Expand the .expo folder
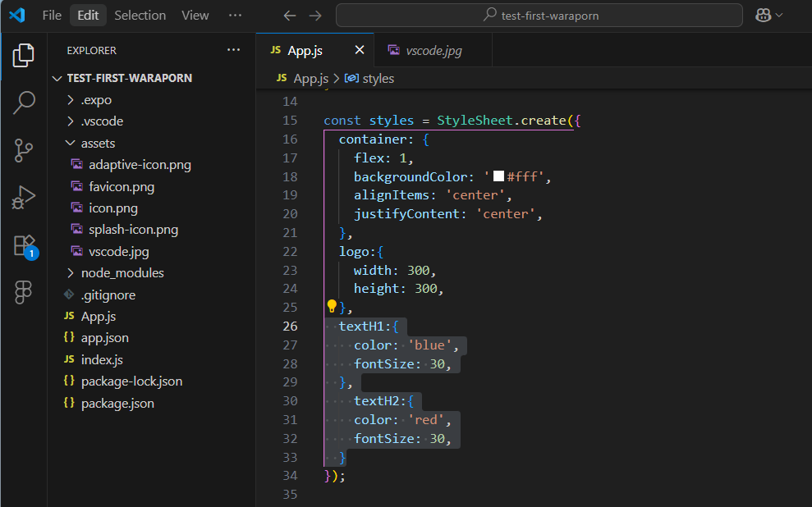 [x=96, y=100]
